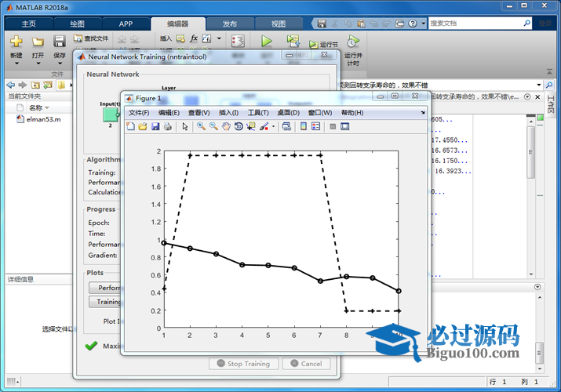
Task: Expand the current path dropdown arrow
Action: click(539, 85)
